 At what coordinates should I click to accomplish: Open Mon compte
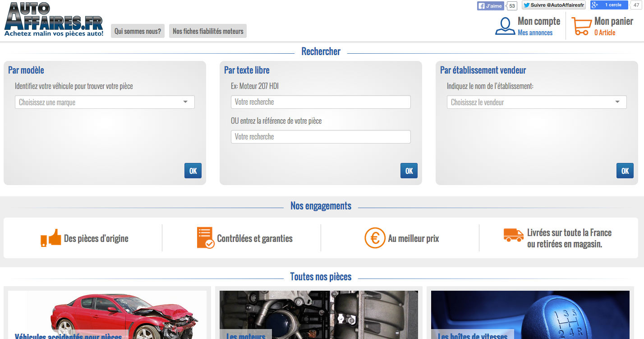pos(538,21)
